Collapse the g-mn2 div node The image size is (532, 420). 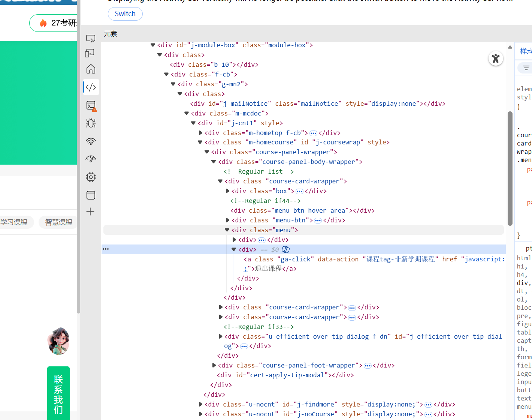(173, 84)
